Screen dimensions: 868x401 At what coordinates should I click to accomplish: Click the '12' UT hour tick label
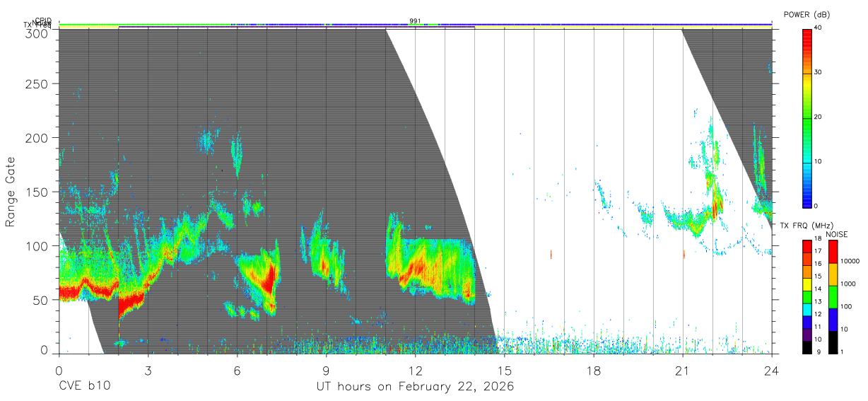[x=416, y=370]
